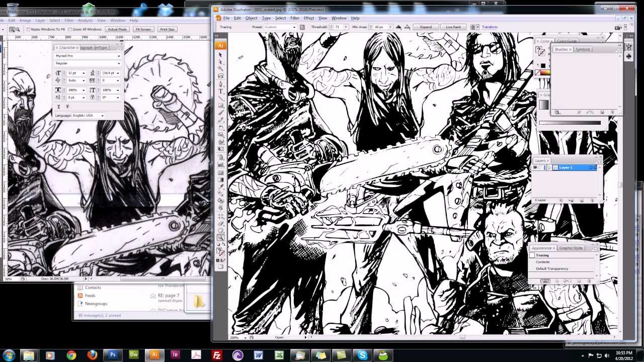
Task: Select the Rotate tool in Illustrator
Action: point(220,128)
